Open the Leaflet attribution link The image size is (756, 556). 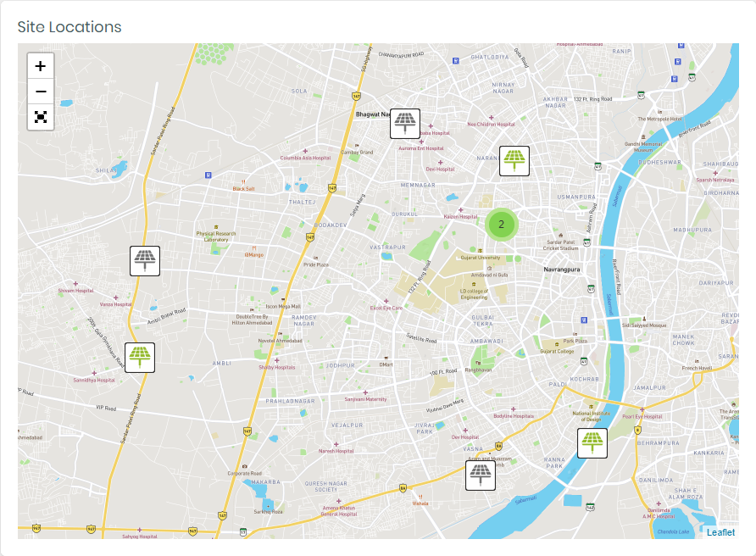pyautogui.click(x=720, y=532)
